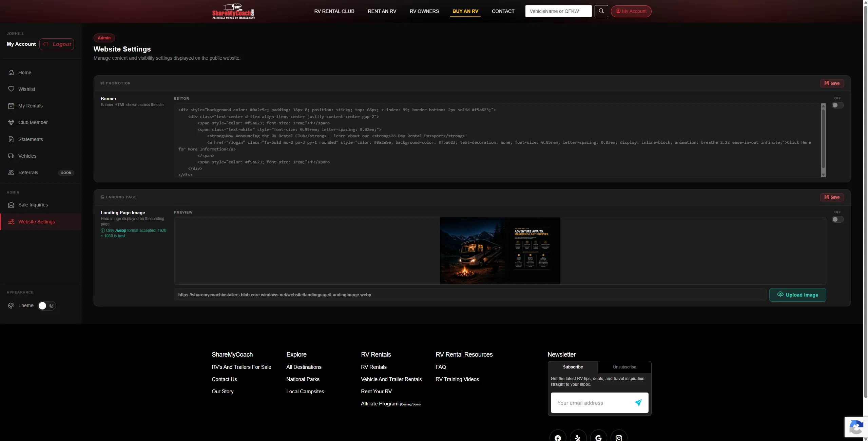Open BUY AN RV nav item
The width and height of the screenshot is (868, 441).
pyautogui.click(x=465, y=11)
